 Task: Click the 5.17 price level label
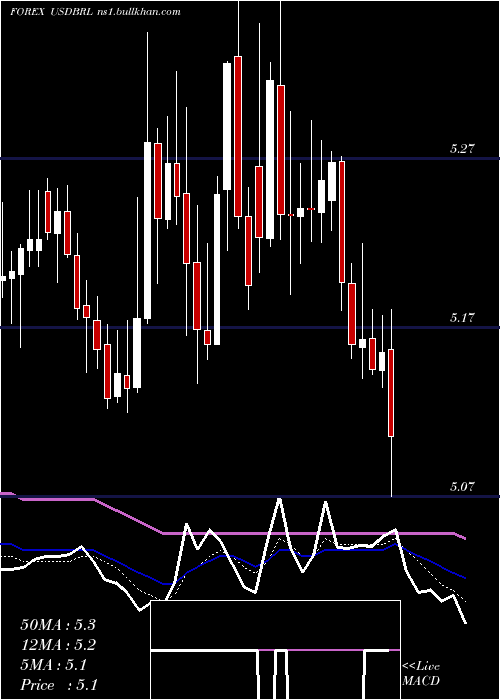[x=462, y=318]
